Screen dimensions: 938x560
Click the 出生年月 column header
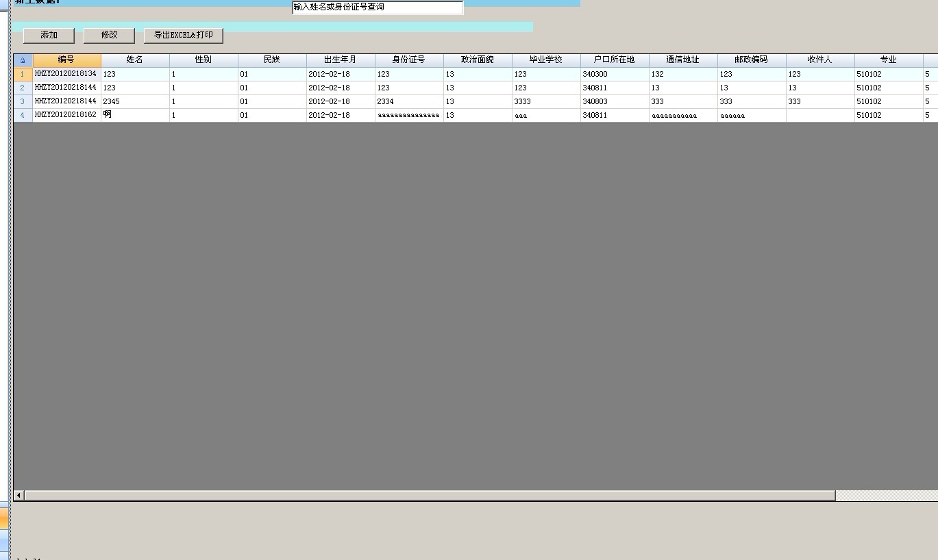341,60
